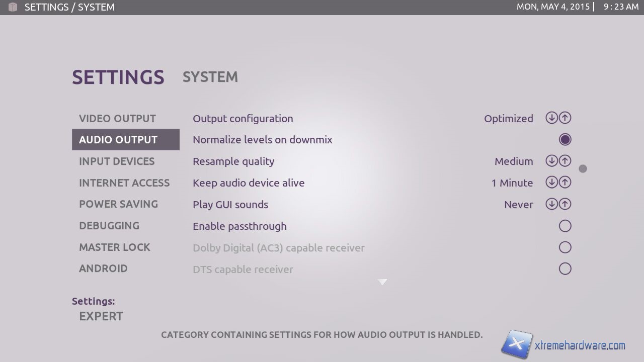
Task: Switch the Expert settings level
Action: tap(101, 316)
